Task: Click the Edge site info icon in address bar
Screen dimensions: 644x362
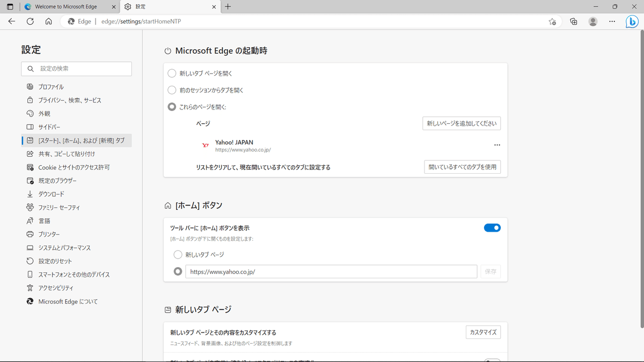Action: (79, 21)
